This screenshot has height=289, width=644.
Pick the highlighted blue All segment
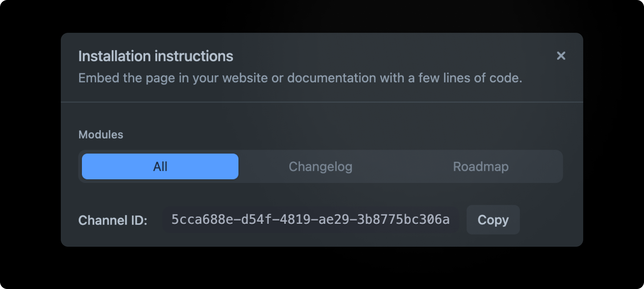pos(160,167)
